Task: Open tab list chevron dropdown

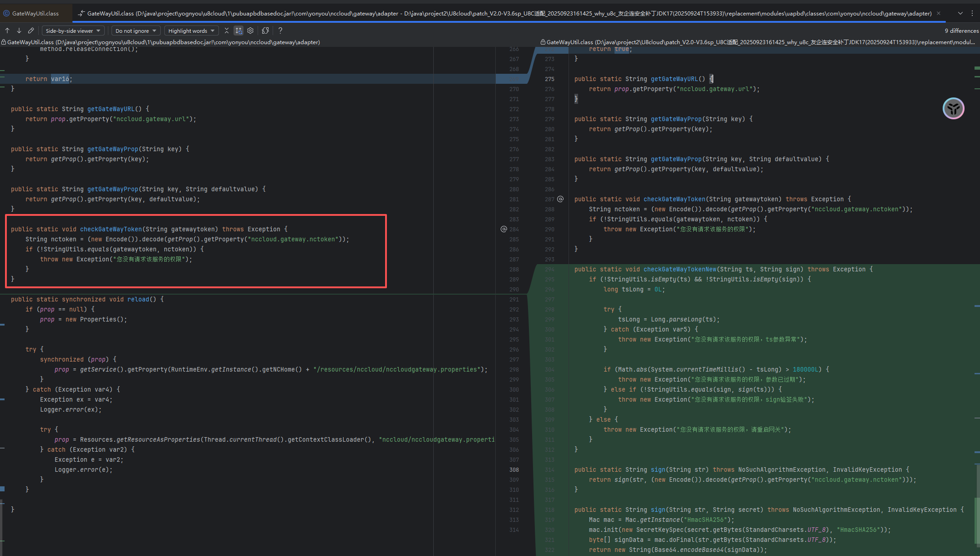Action: [x=960, y=13]
